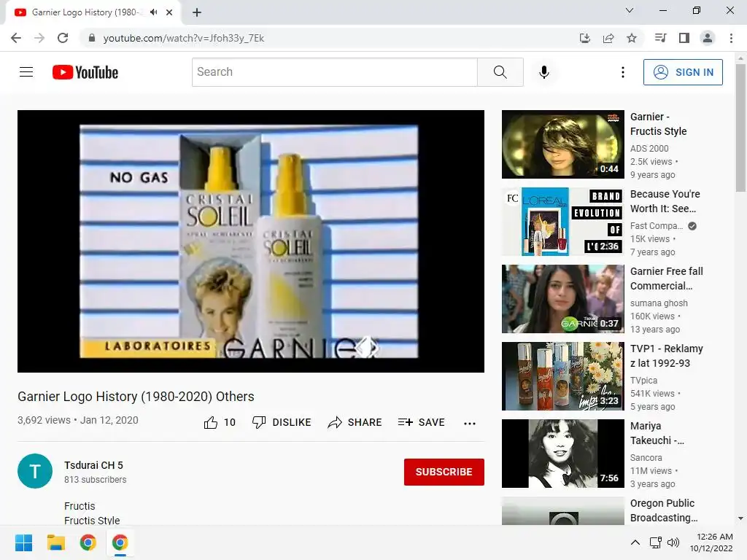Open Garnier Fructis Style video thumbnail
747x560 pixels.
tap(562, 144)
